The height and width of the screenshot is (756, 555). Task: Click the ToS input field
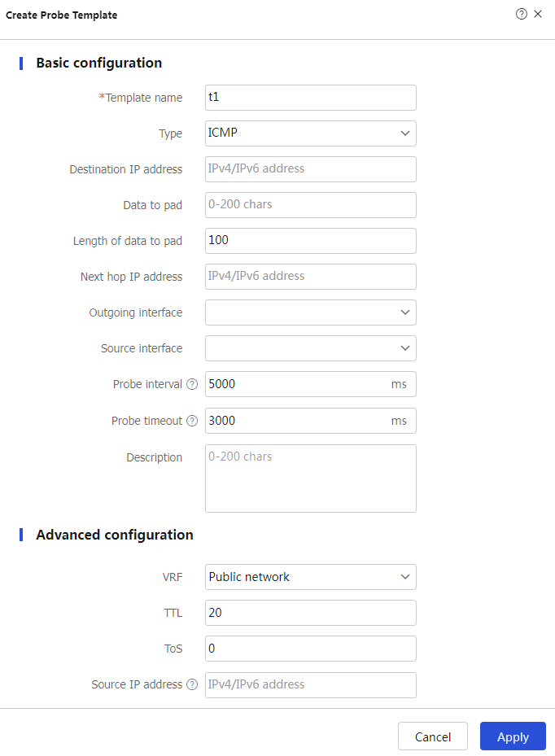[x=310, y=649]
